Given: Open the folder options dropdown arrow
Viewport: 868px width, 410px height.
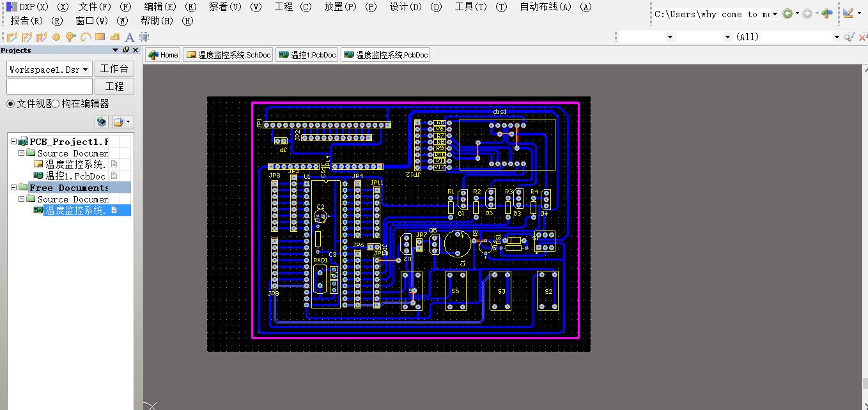Looking at the screenshot, I should [129, 122].
